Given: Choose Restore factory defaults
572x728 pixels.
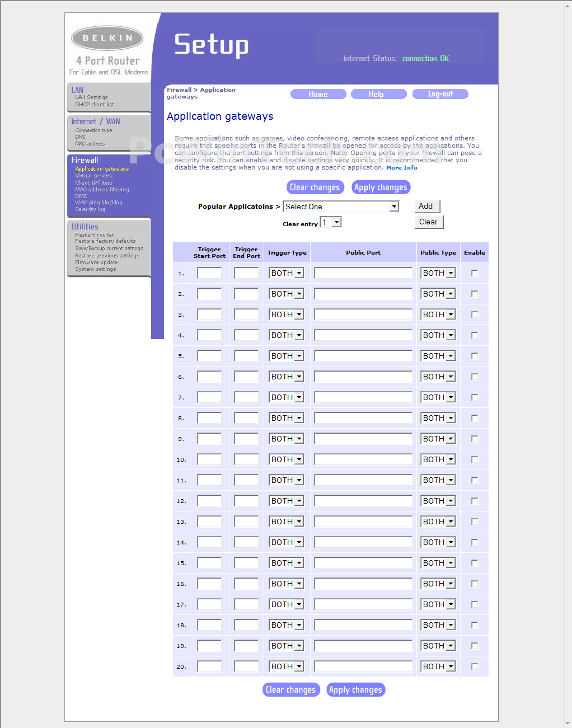Looking at the screenshot, I should 105,241.
